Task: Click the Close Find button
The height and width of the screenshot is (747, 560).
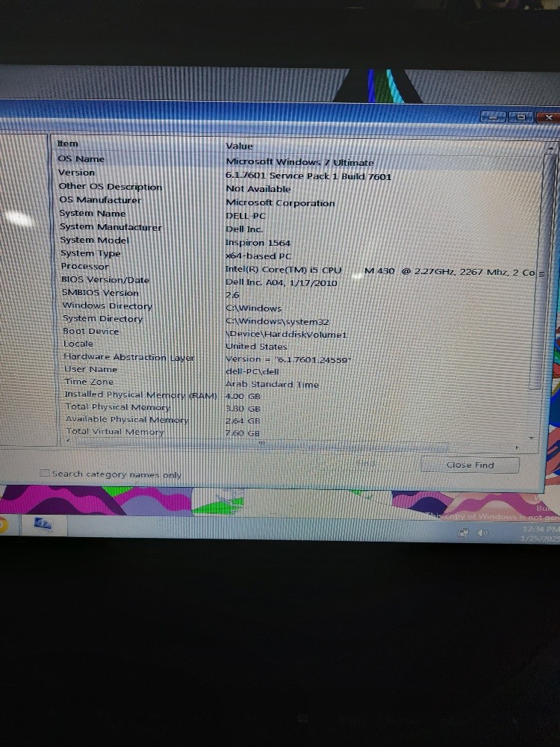Action: click(x=470, y=465)
